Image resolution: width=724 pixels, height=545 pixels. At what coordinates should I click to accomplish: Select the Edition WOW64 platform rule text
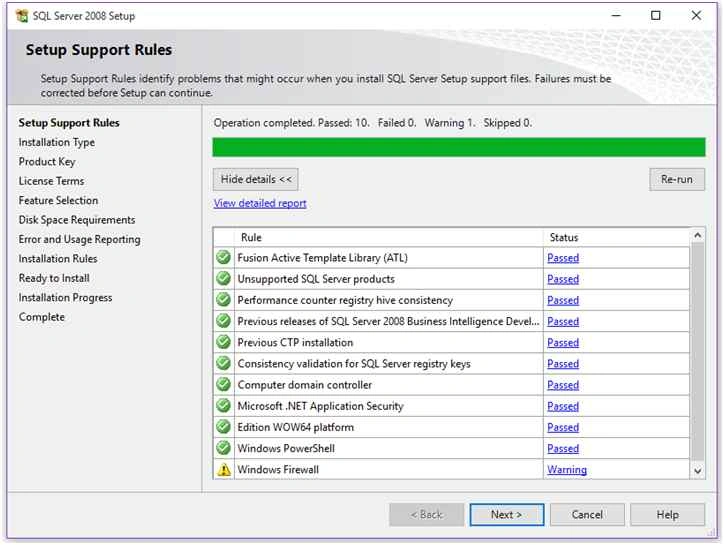coord(296,427)
